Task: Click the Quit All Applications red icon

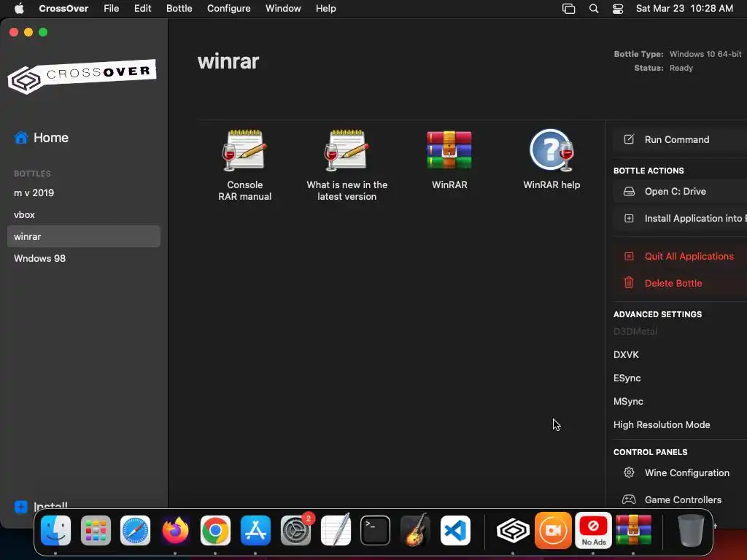Action: (x=629, y=256)
